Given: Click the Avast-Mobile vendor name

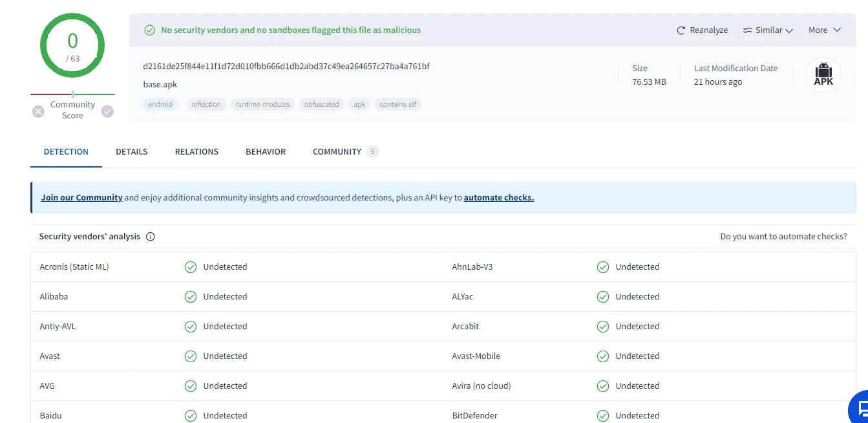Looking at the screenshot, I should click(476, 356).
